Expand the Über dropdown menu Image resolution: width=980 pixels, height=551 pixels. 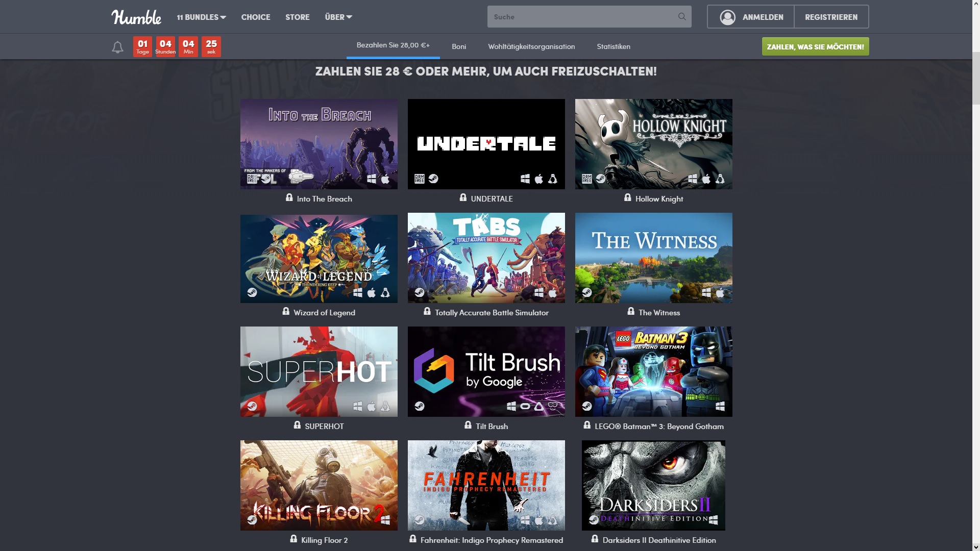[338, 17]
